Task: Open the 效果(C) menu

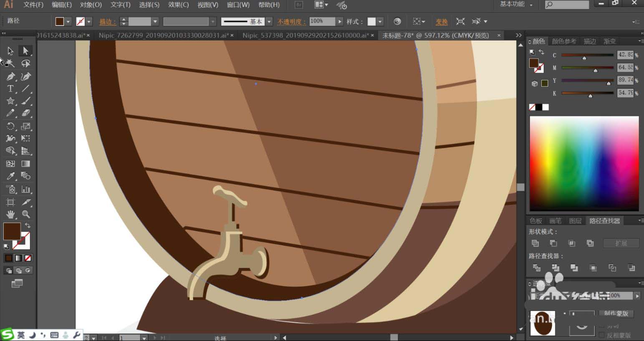Action: click(x=178, y=5)
